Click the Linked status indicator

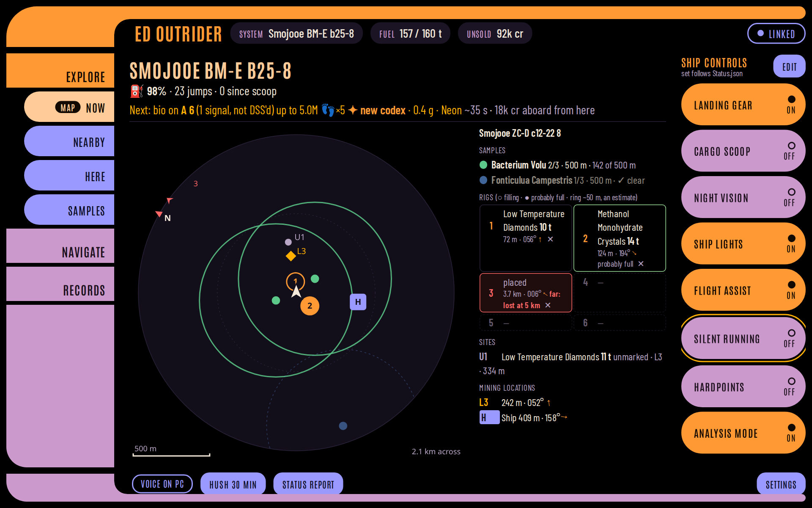(x=776, y=33)
